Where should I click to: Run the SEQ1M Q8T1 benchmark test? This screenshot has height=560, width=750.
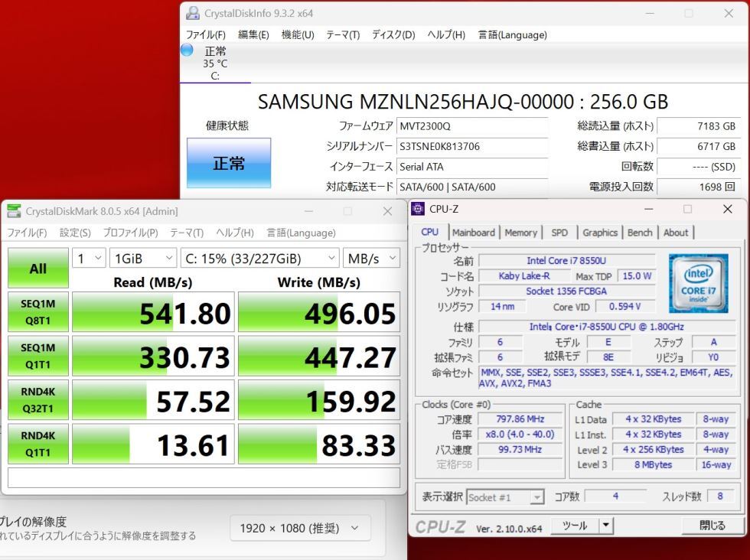pos(37,312)
